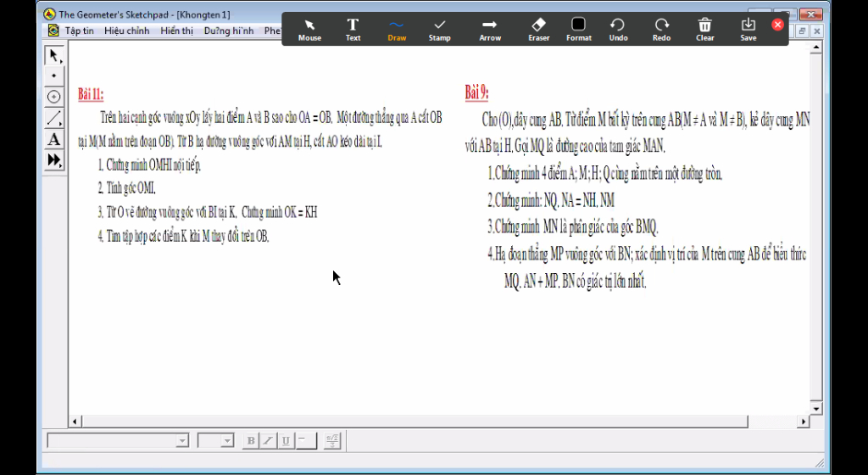Click the Bài 11 heading
The image size is (868, 475).
[90, 93]
